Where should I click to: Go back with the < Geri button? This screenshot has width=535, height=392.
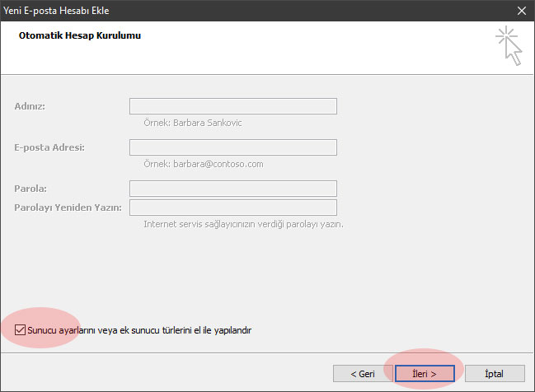click(x=363, y=374)
